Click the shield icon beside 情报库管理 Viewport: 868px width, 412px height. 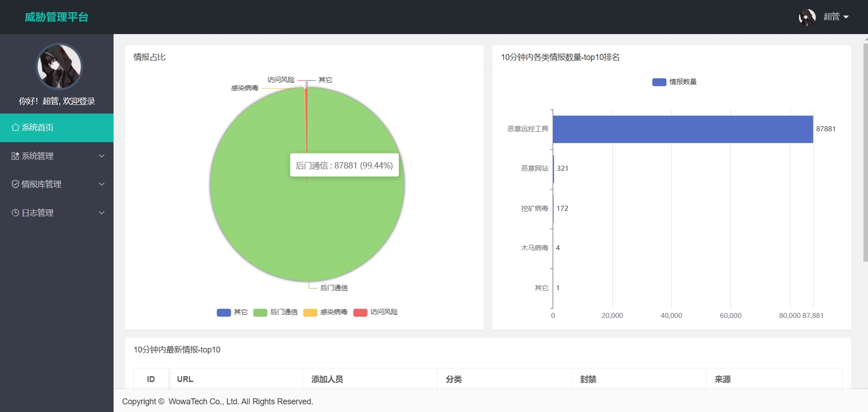pyautogui.click(x=15, y=184)
